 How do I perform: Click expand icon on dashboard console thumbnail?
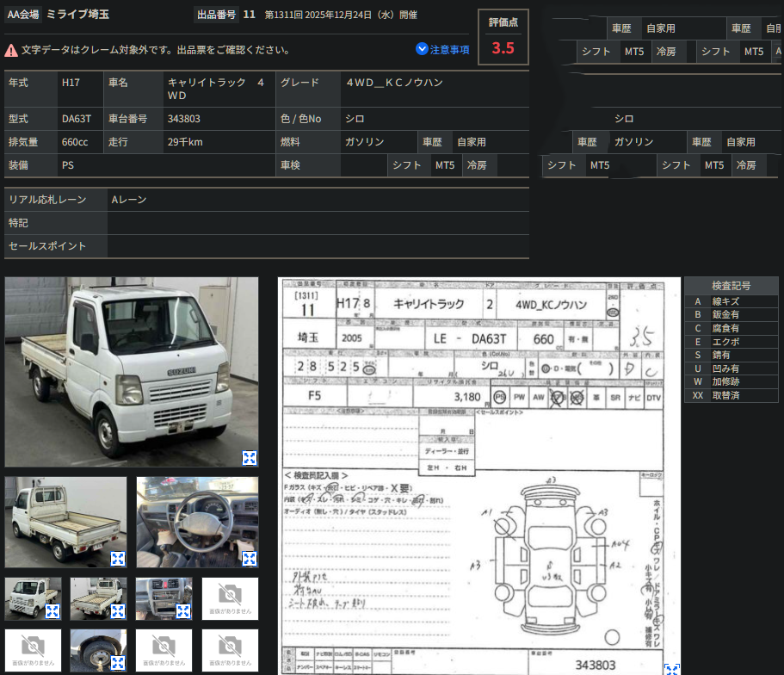183,611
